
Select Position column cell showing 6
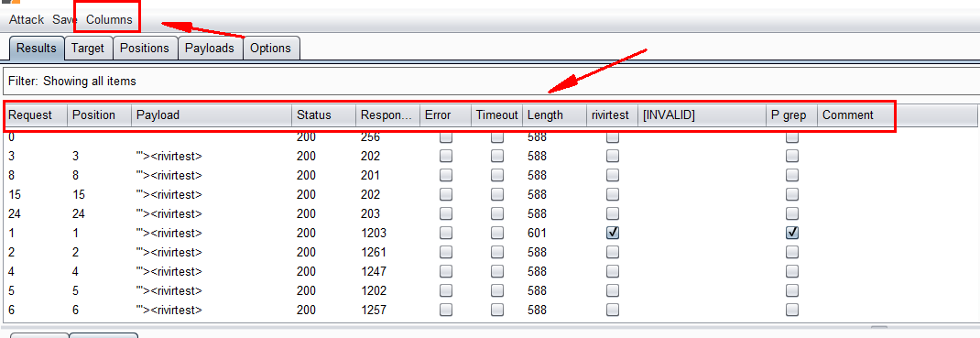76,310
